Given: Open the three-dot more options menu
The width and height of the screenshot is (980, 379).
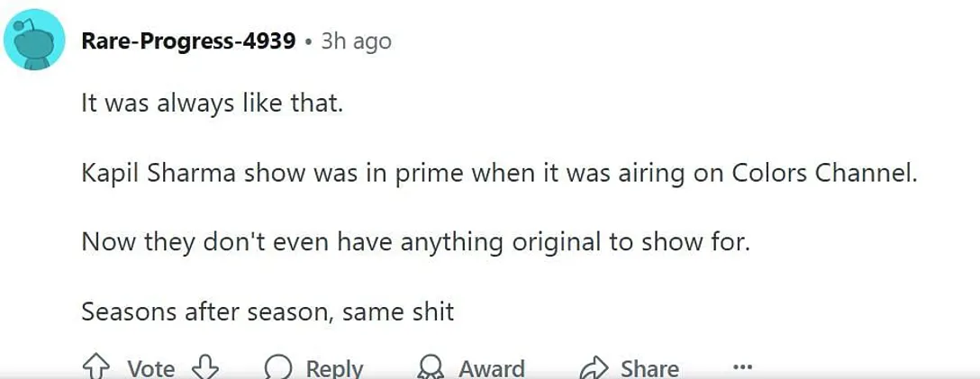Looking at the screenshot, I should tap(742, 367).
